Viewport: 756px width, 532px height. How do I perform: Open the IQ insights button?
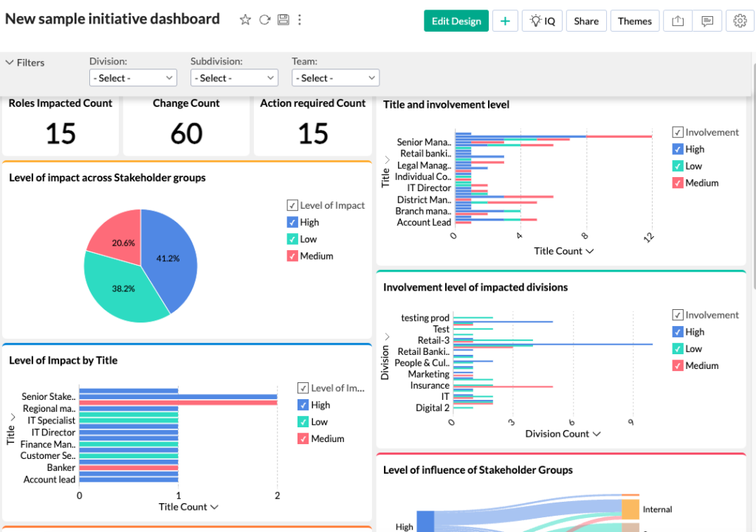pos(542,21)
